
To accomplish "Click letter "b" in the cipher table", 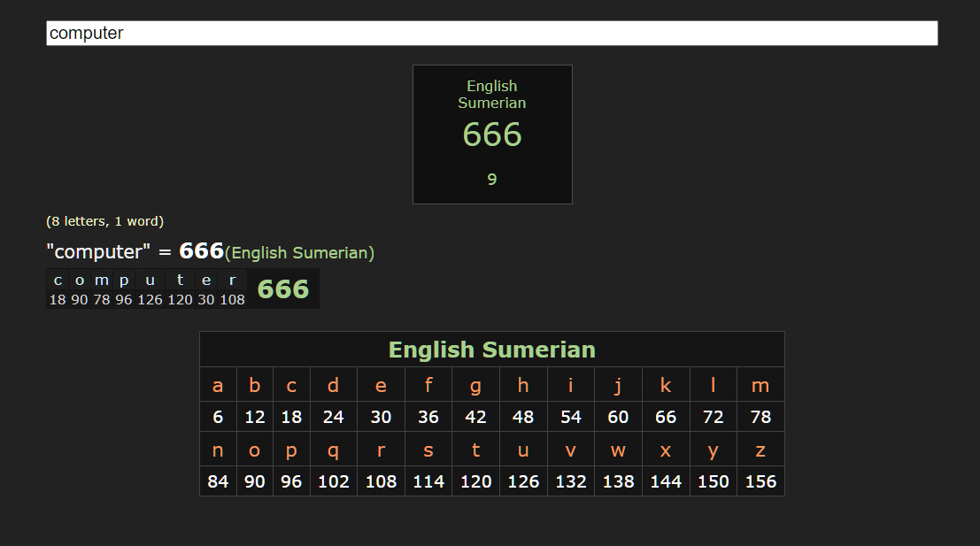I will click(x=254, y=385).
